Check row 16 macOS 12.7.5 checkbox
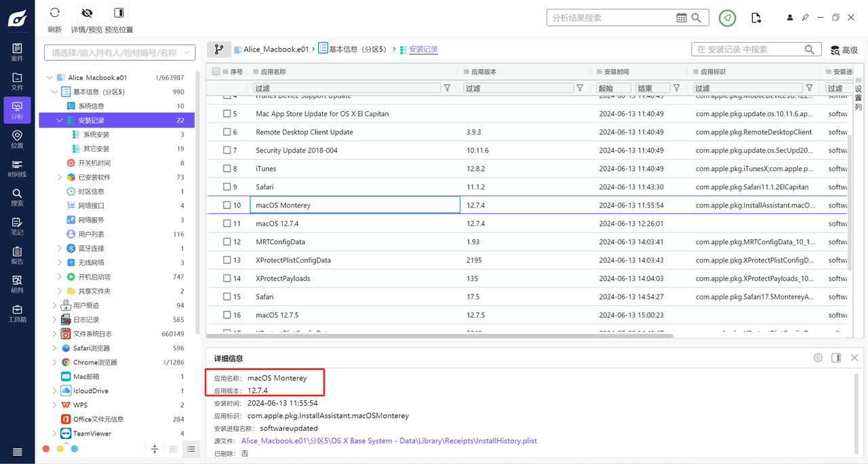Viewport: 868px width, 464px height. click(227, 315)
